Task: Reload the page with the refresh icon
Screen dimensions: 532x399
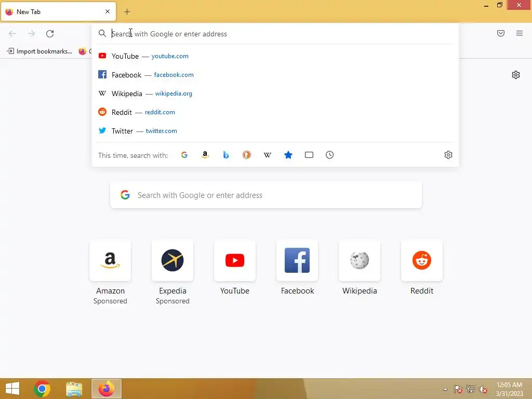Action: pos(50,34)
